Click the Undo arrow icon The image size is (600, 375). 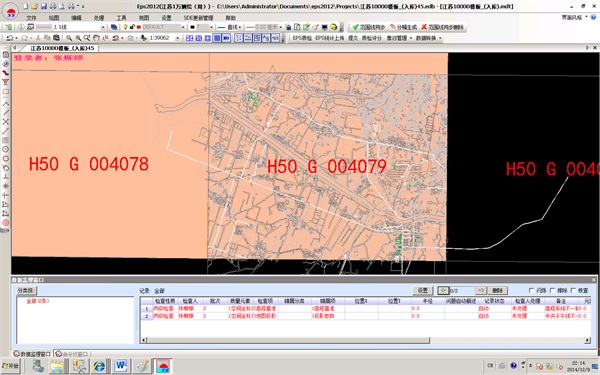point(10,38)
